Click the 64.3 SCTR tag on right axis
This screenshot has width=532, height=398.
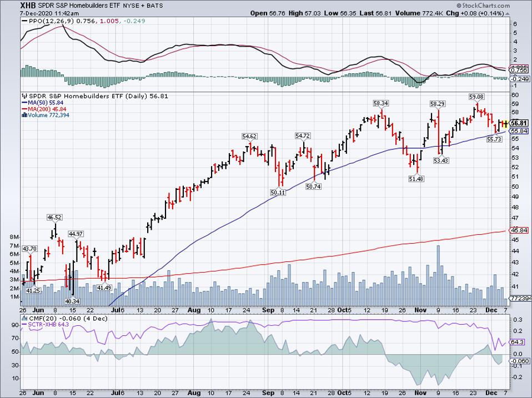[518, 342]
